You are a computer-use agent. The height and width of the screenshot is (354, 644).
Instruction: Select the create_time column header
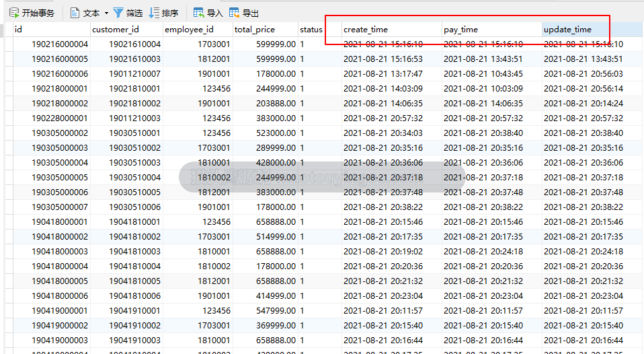(x=392, y=30)
